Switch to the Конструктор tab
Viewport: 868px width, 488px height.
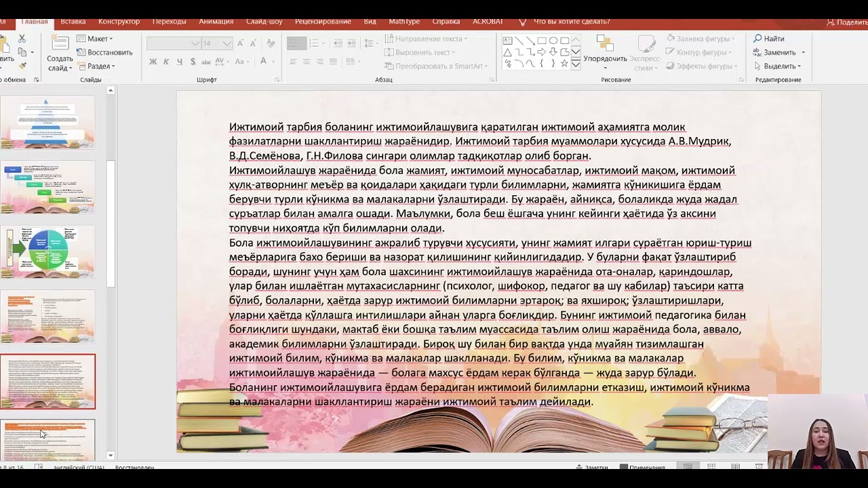[x=119, y=22]
